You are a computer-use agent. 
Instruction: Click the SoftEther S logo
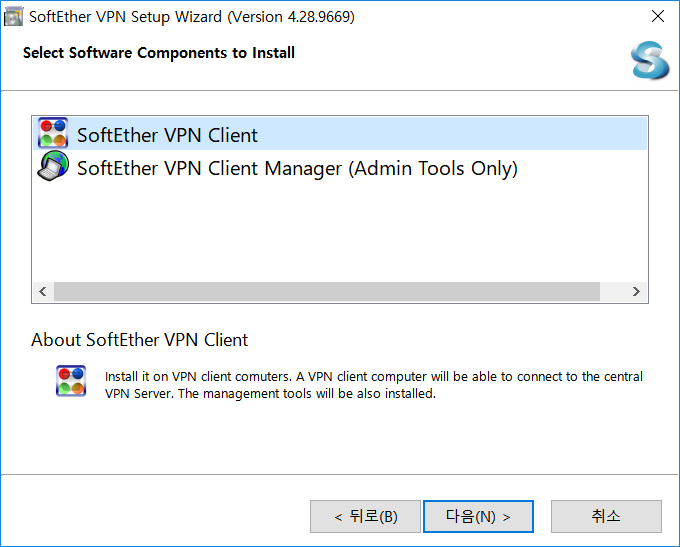click(x=650, y=60)
